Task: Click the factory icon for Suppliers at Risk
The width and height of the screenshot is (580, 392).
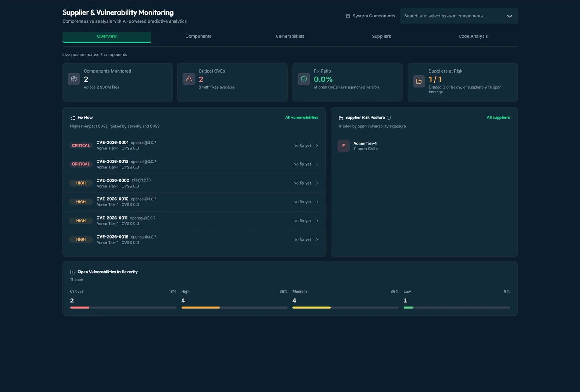Action: click(419, 81)
